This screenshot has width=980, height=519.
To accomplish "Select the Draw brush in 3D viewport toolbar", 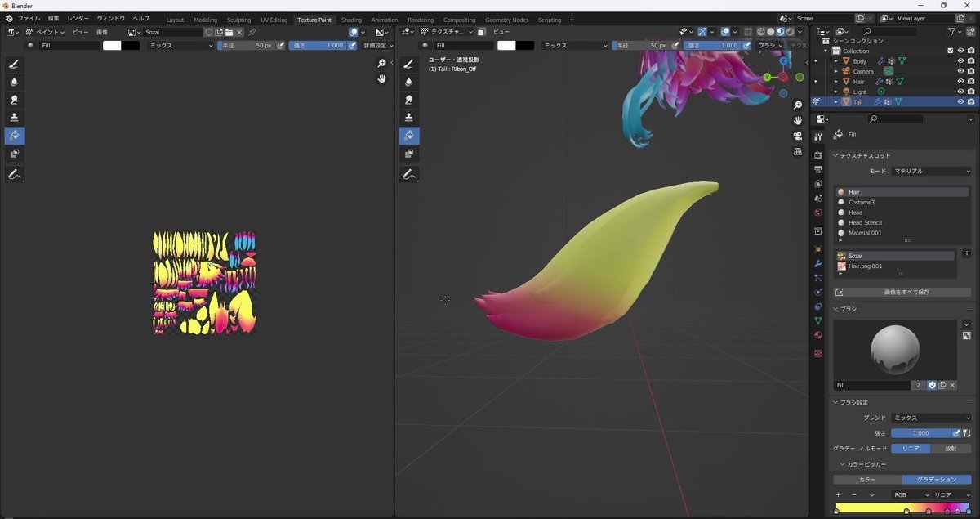I will click(409, 64).
